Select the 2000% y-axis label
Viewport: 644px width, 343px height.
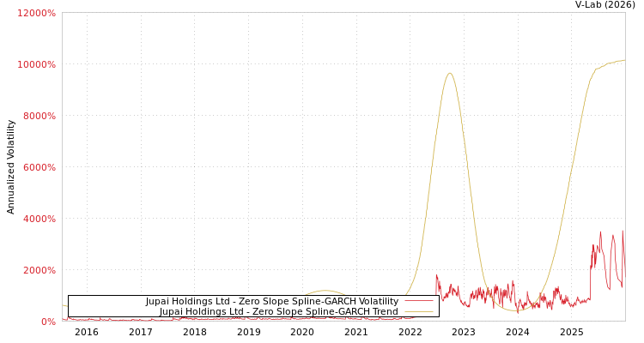(x=39, y=270)
